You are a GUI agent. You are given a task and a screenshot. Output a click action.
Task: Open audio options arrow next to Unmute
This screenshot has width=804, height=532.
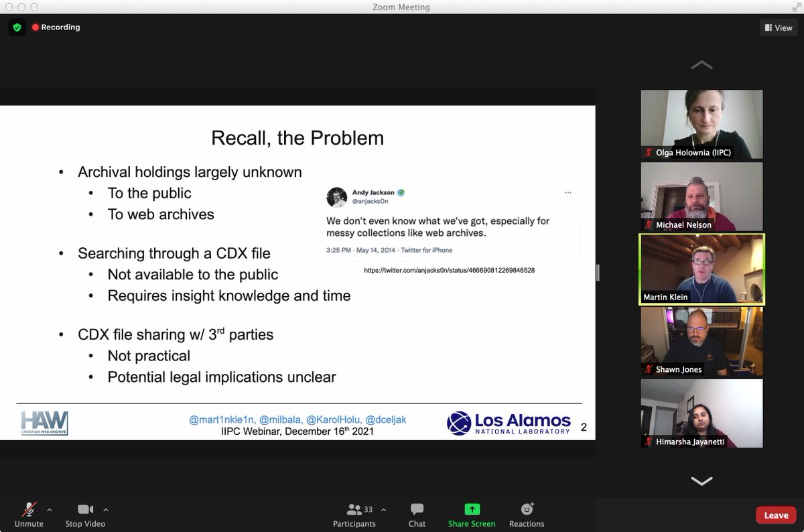pos(49,510)
